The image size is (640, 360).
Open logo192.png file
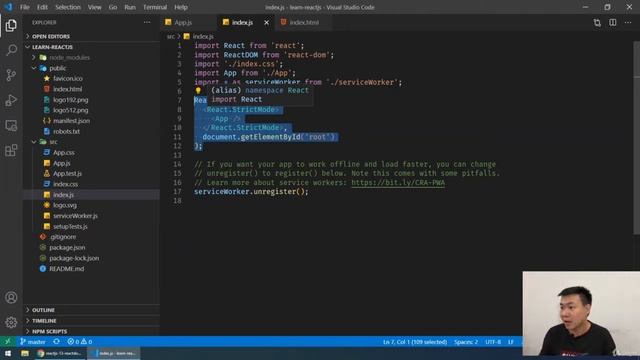click(x=71, y=100)
